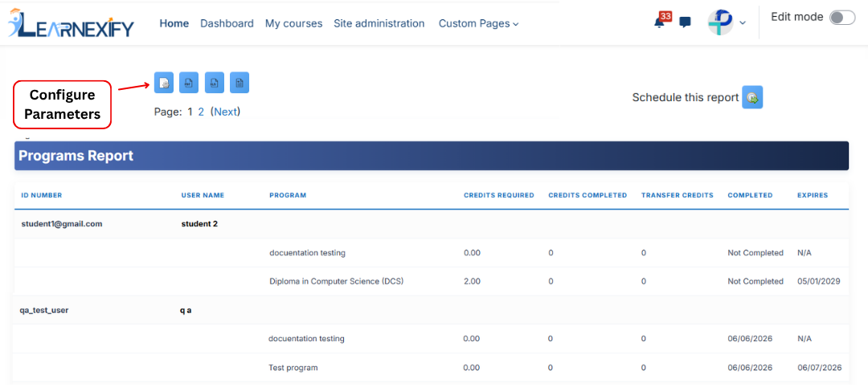
Task: Click the 05/01/2029 expiry date
Action: (819, 282)
